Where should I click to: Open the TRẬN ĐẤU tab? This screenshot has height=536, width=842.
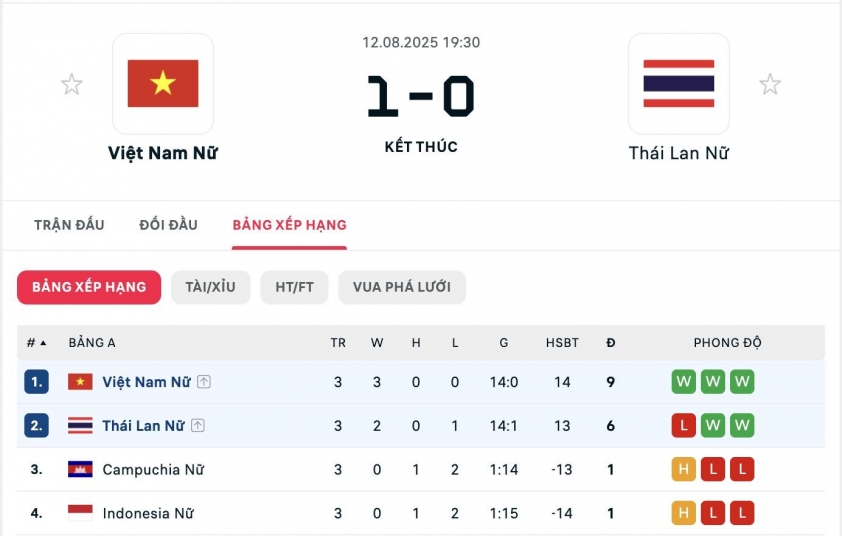pyautogui.click(x=69, y=225)
